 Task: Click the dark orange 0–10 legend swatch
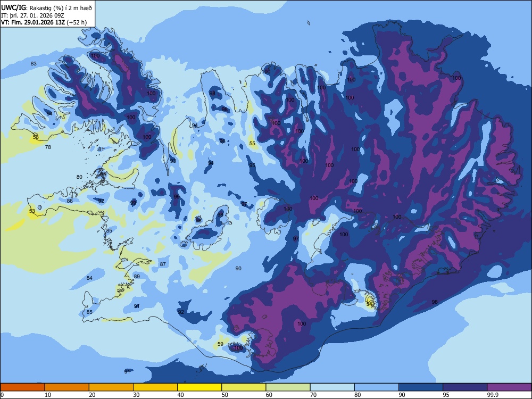(x=22, y=387)
